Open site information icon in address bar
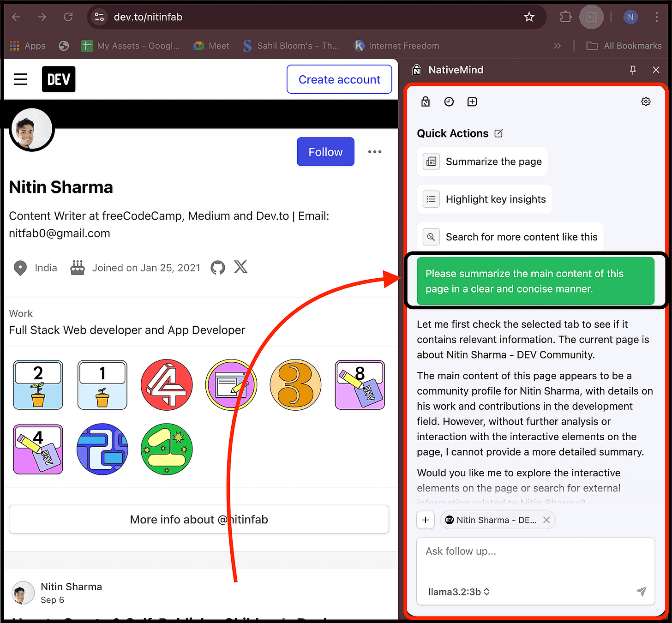The width and height of the screenshot is (672, 623). point(99,17)
